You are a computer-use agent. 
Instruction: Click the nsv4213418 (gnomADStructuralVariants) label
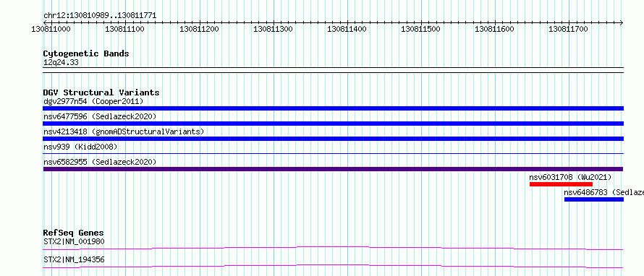coord(124,131)
